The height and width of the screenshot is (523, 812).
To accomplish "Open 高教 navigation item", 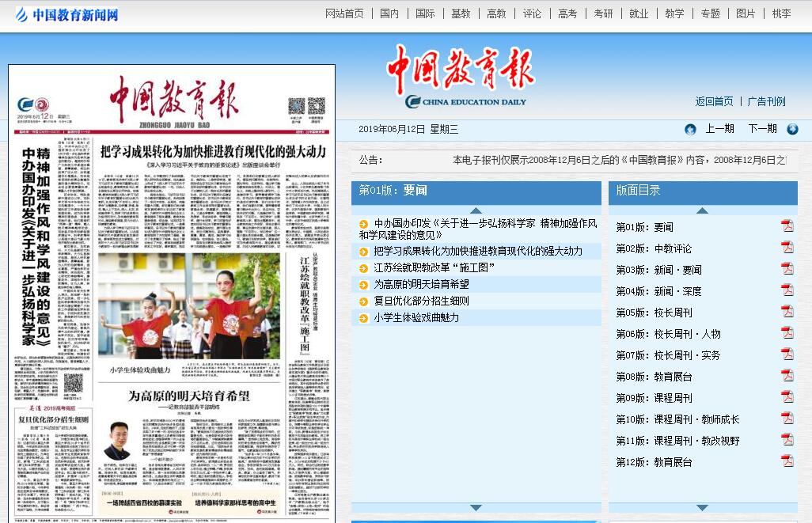I will (496, 13).
